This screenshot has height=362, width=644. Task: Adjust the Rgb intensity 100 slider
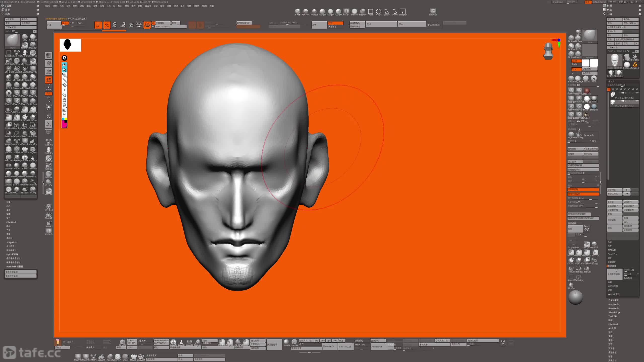(x=583, y=85)
